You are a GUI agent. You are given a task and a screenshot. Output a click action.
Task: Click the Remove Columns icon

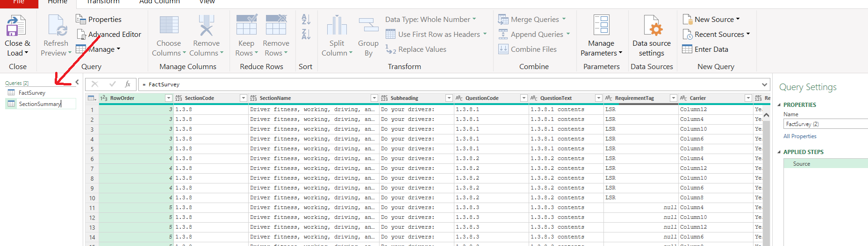click(206, 26)
